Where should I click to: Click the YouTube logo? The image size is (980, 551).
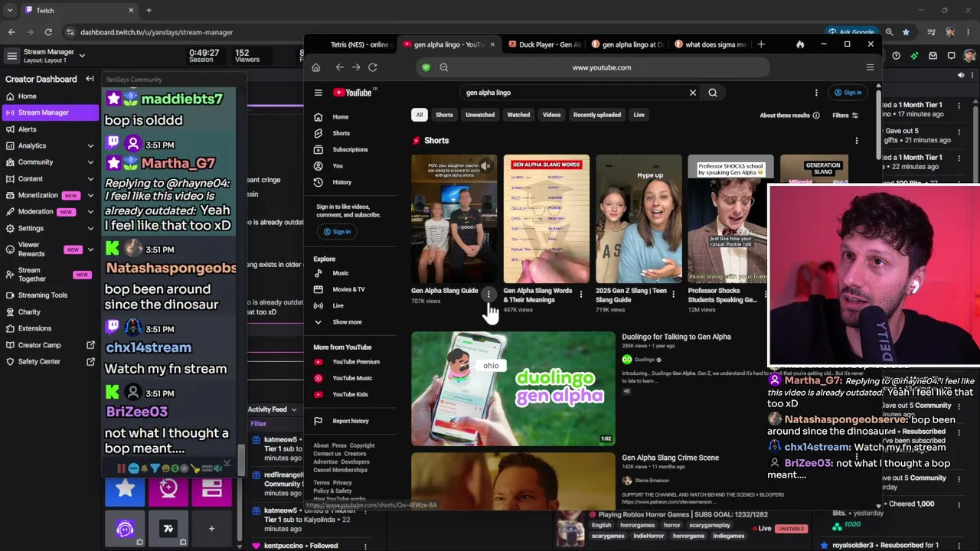click(354, 93)
